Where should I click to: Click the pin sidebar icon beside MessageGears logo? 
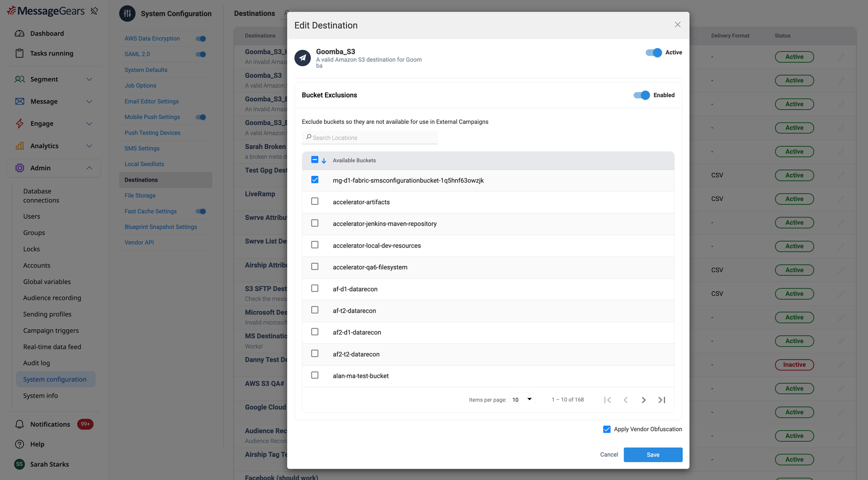(x=94, y=11)
